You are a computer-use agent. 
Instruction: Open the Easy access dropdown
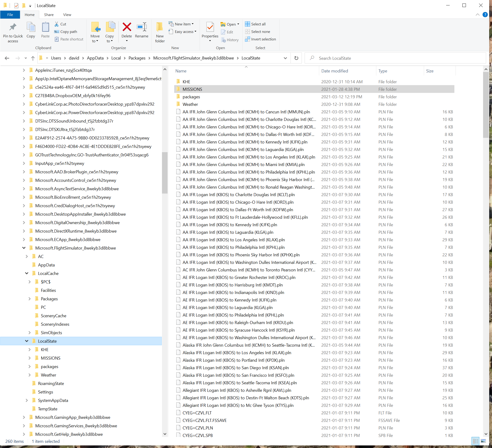coord(185,32)
